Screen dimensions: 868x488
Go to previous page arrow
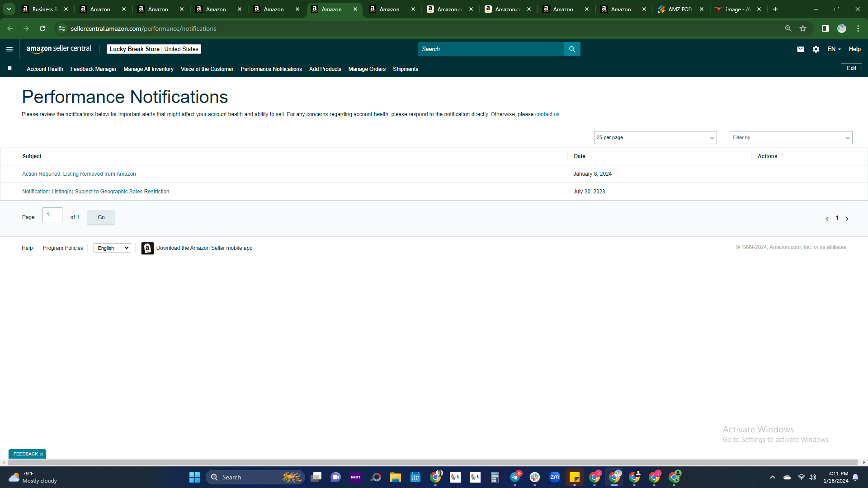[827, 219]
